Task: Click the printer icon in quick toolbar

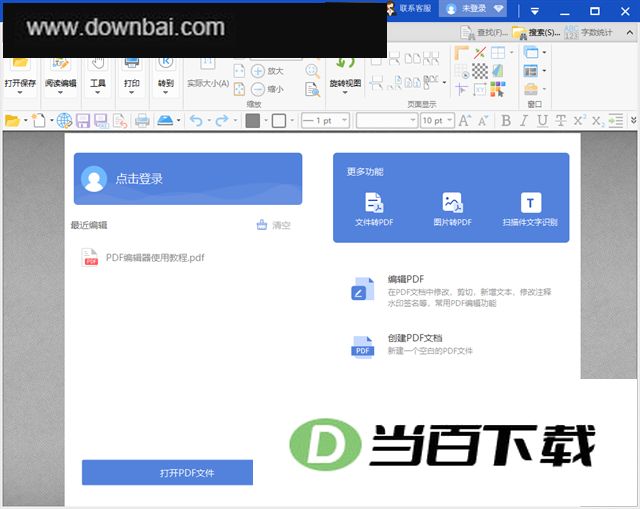Action: [x=142, y=121]
